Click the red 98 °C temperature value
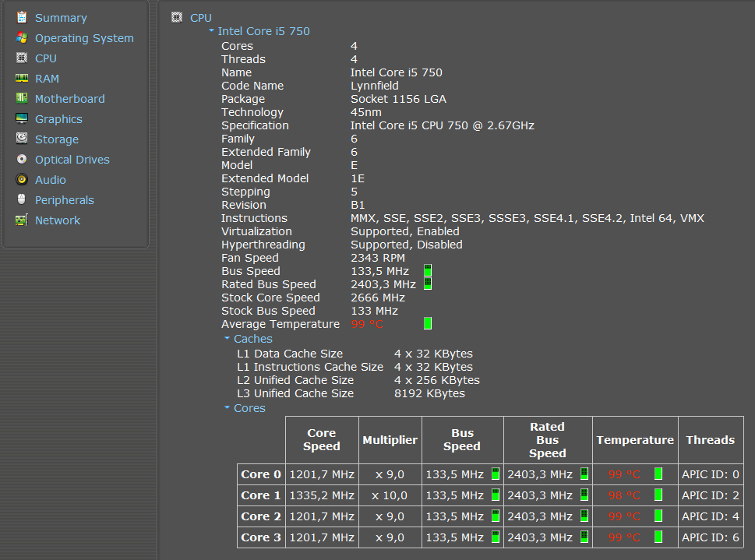This screenshot has width=755, height=560. point(624,495)
